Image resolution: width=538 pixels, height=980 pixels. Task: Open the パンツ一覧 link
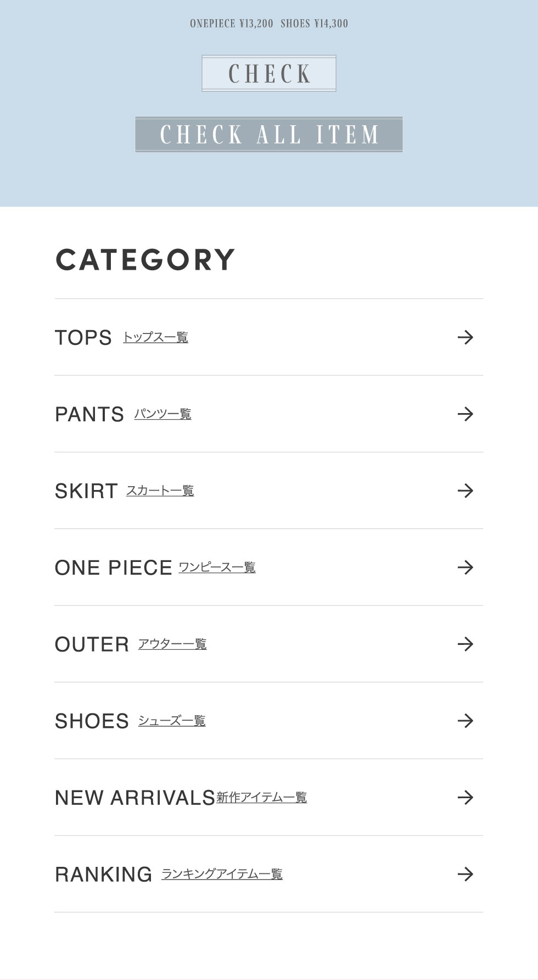pyautogui.click(x=162, y=414)
